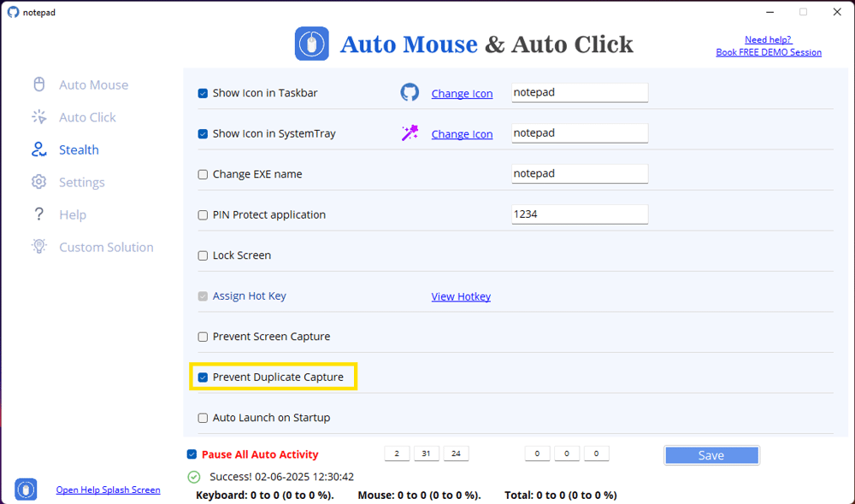The height and width of the screenshot is (504, 855).
Task: Click Book FREE DEMO Session link
Action: (x=769, y=52)
